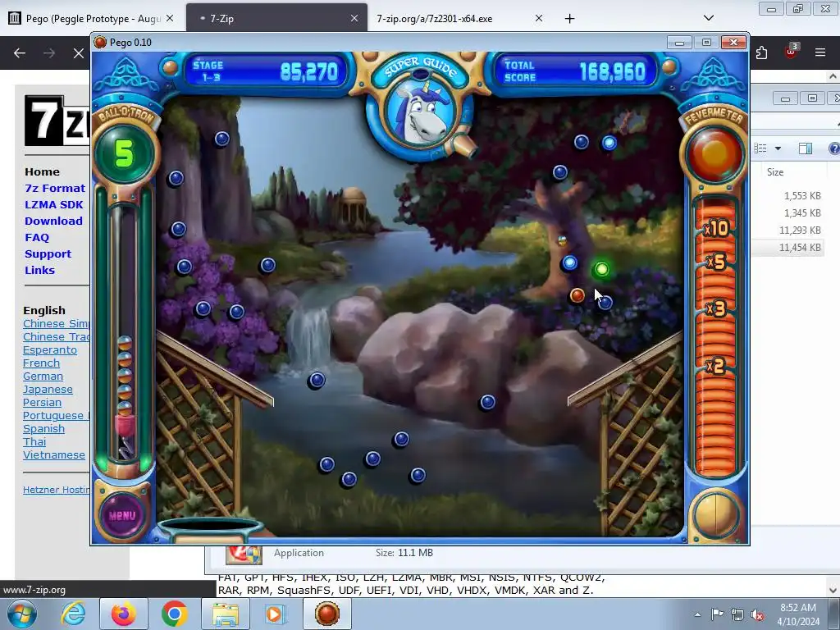Open the 7z Format link
This screenshot has height=630, width=840.
55,189
